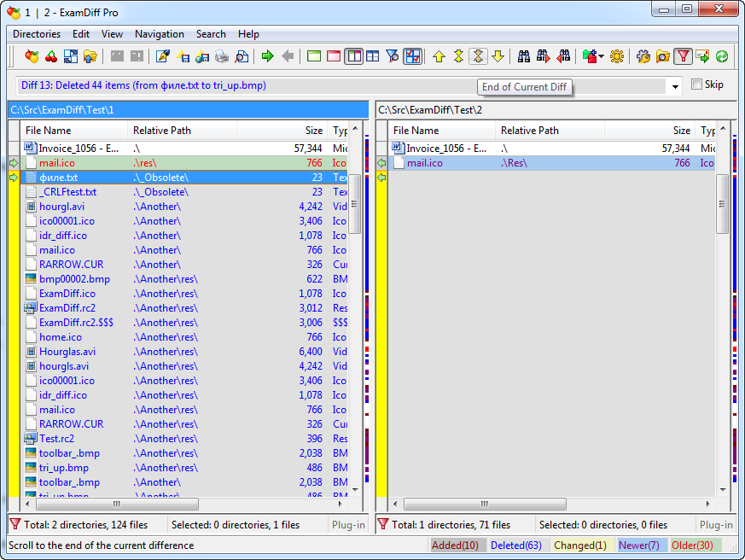The height and width of the screenshot is (560, 745).
Task: Click the cherries icon in the toolbar
Action: tap(51, 56)
